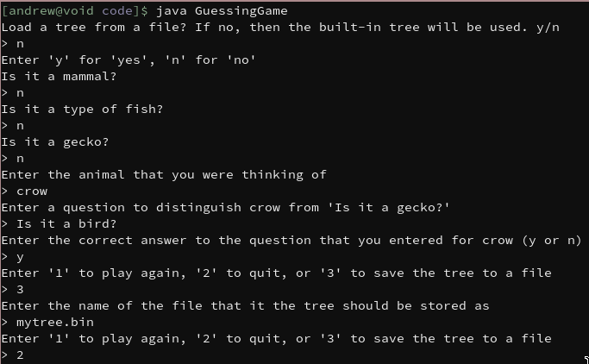589x364 pixels.
Task: Click the 'n' answer below the gecko question
Action: [x=20, y=159]
